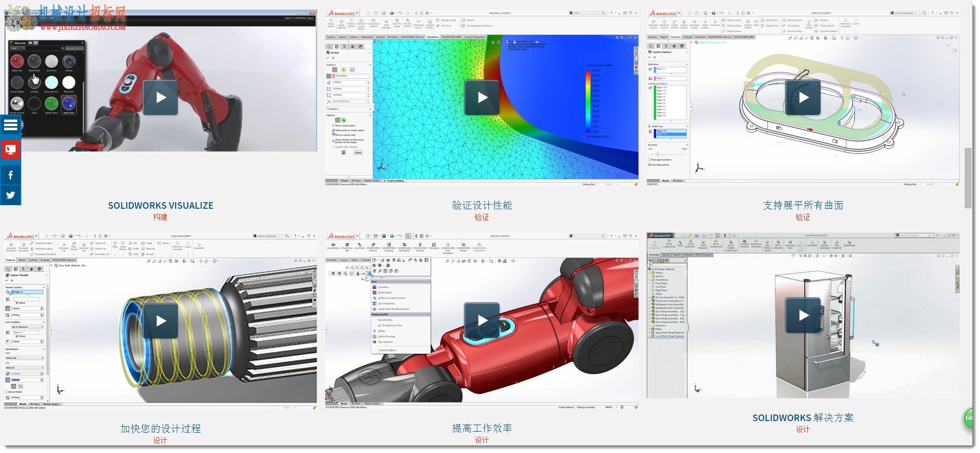Play the 支持展平所有曲面 surface flatten video
Image resolution: width=980 pixels, height=453 pixels.
click(x=803, y=97)
